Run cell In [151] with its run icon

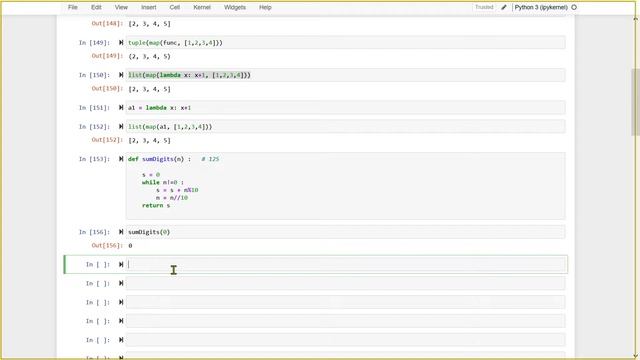(x=121, y=107)
